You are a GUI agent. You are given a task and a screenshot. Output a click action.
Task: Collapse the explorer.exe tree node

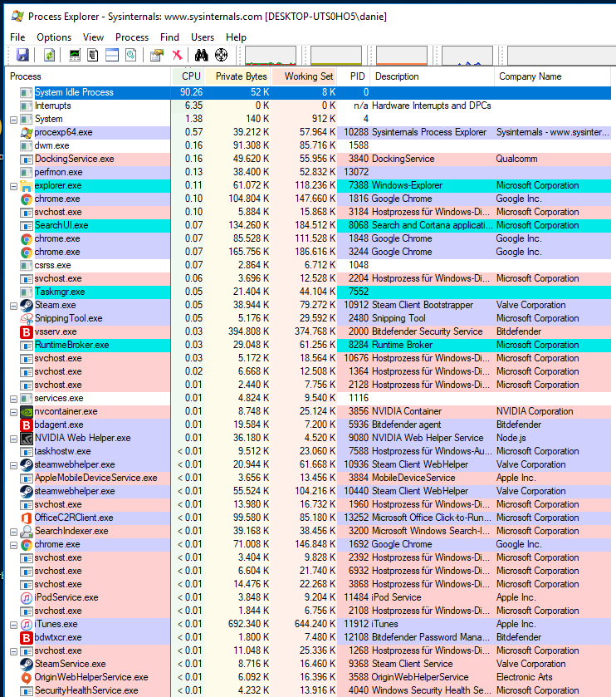coord(14,186)
